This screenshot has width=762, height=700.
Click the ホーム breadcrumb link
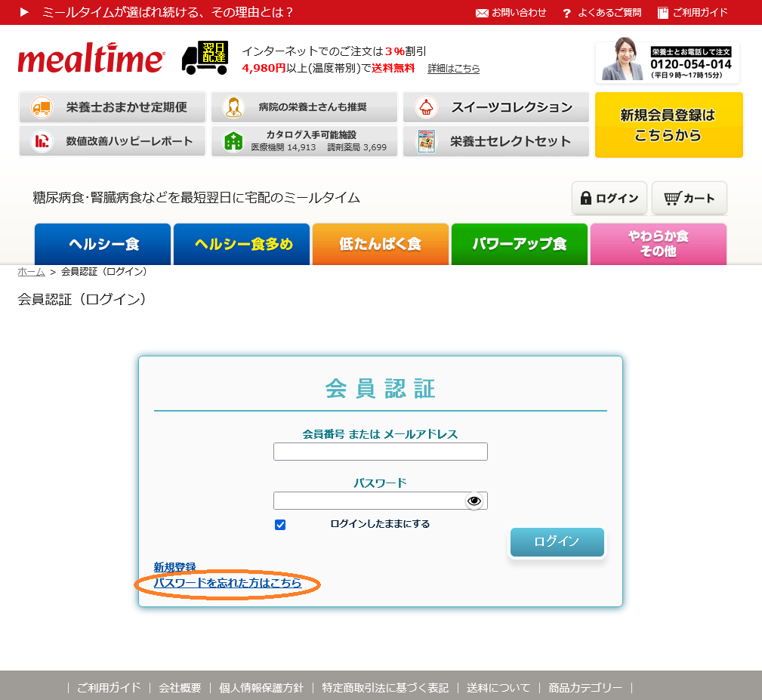pyautogui.click(x=31, y=271)
